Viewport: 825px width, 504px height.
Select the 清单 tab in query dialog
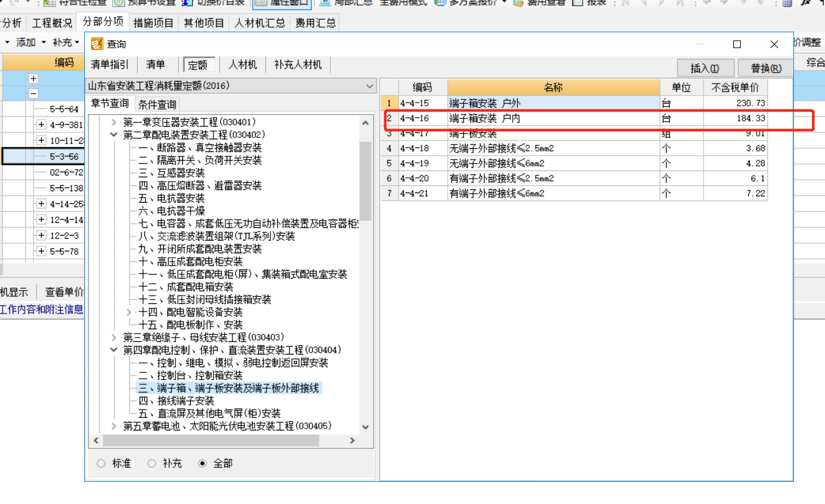point(156,65)
